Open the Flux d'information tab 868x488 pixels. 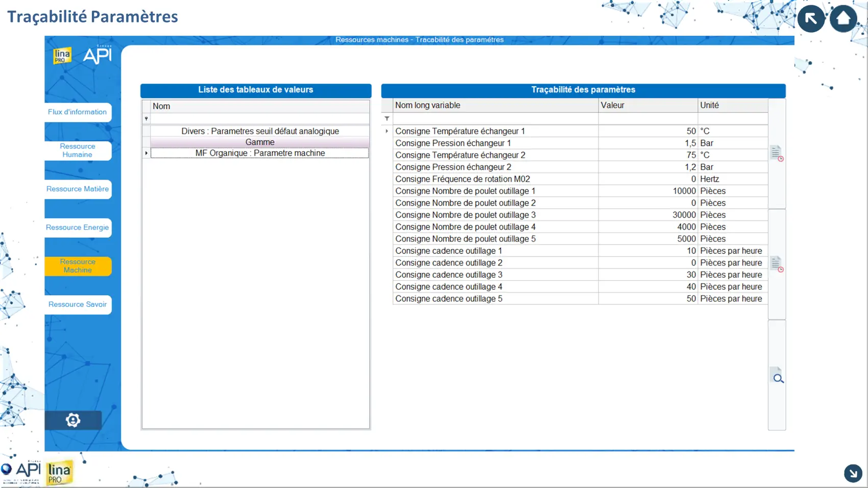click(x=78, y=112)
